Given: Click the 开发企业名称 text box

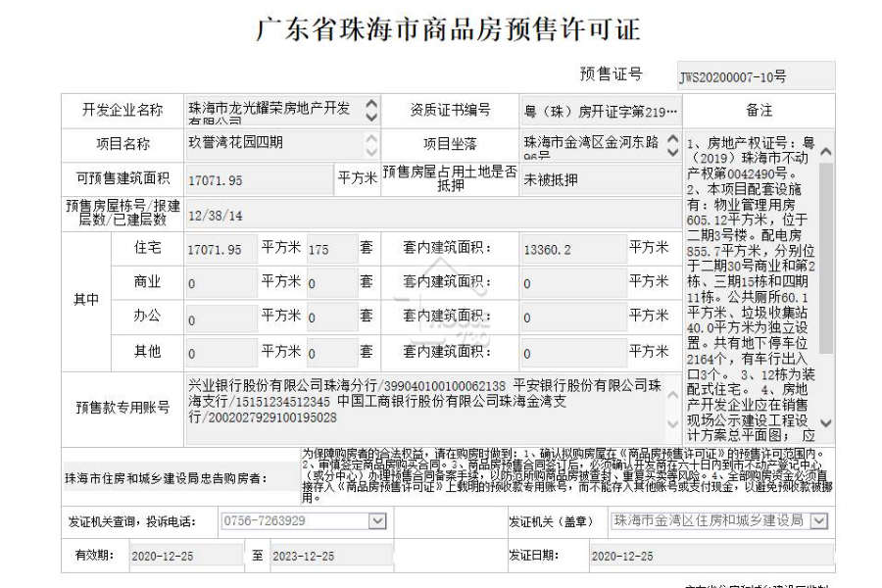Looking at the screenshot, I should point(282,111).
